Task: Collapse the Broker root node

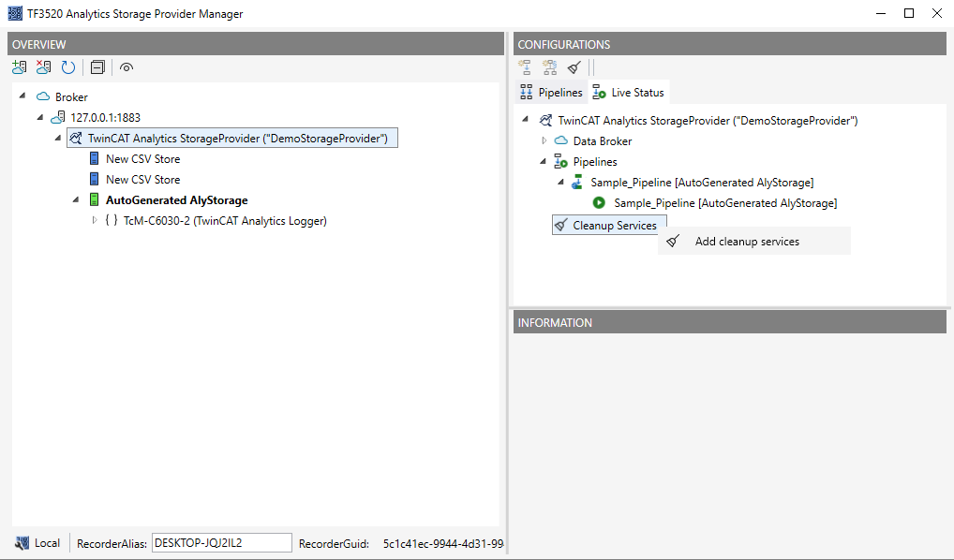Action: (22, 96)
